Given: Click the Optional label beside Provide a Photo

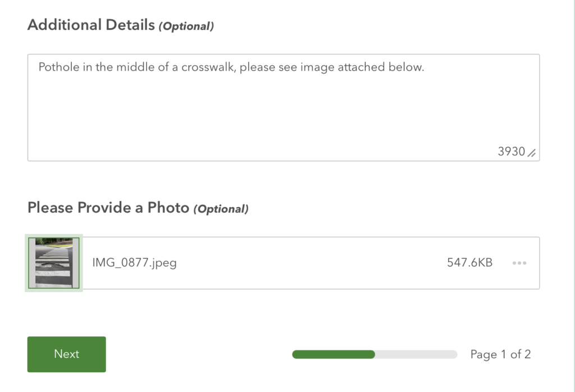Looking at the screenshot, I should (x=221, y=209).
